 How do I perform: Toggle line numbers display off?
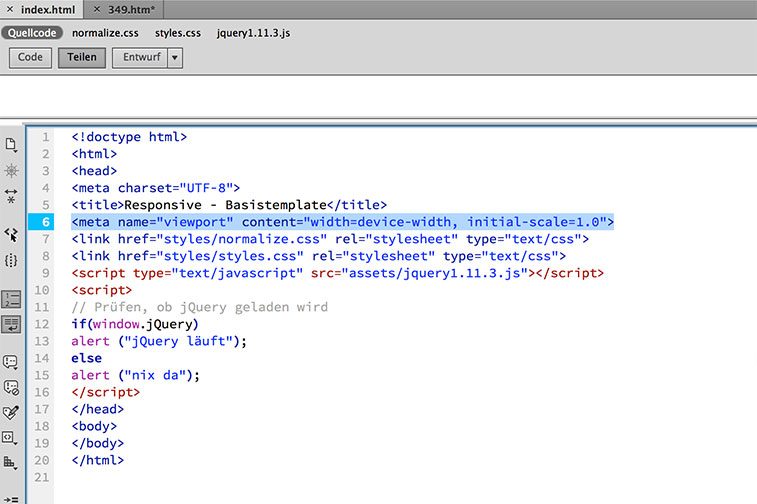11,298
